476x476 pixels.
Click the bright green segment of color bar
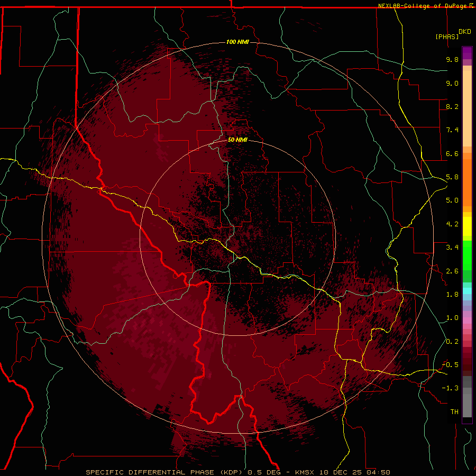click(467, 255)
